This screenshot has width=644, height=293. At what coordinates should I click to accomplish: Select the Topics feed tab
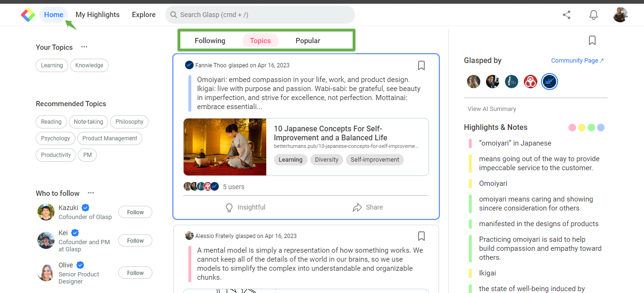click(261, 41)
